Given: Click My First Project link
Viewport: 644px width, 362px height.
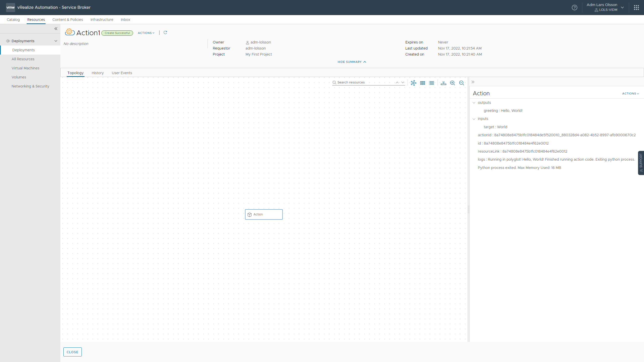Looking at the screenshot, I should [259, 54].
